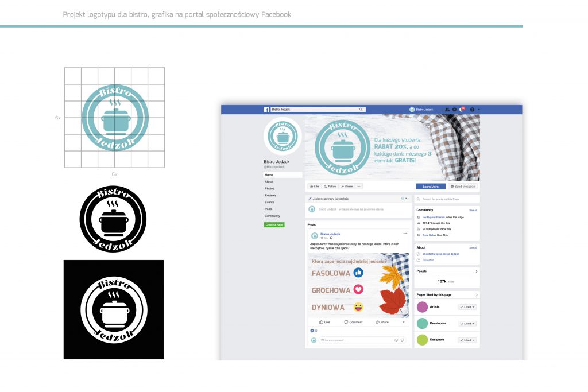Click the laughing emoji beside DYNIOWA
The image size is (588, 392).
(x=358, y=307)
